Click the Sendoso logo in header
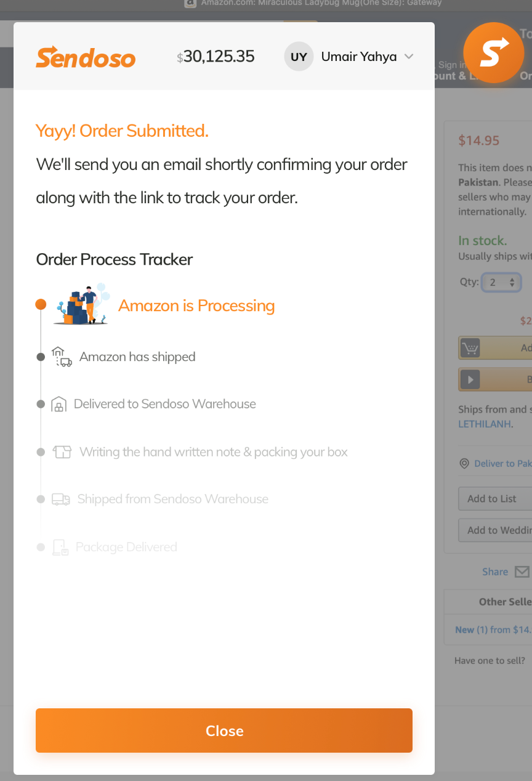The image size is (532, 781). click(86, 57)
